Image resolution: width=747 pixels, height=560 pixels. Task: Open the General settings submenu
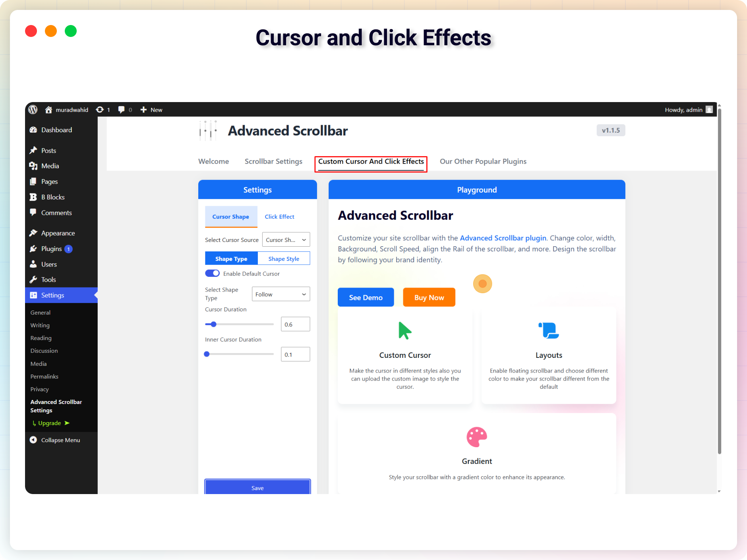pos(41,313)
